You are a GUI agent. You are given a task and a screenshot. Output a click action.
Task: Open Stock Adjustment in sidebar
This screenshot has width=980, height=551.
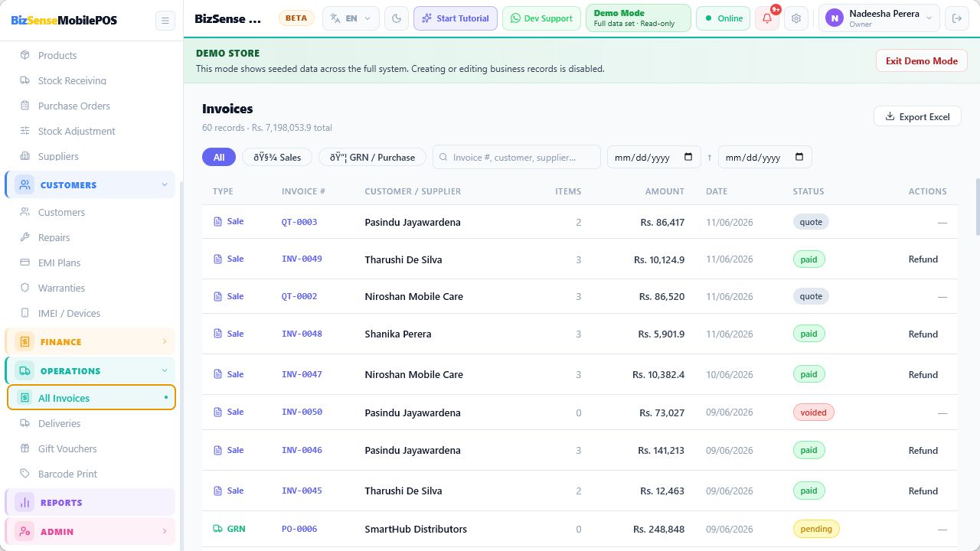[77, 131]
